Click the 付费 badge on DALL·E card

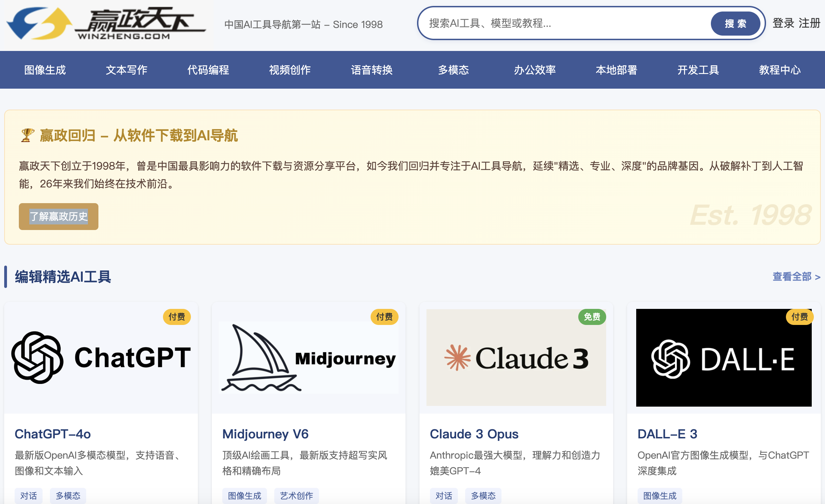tap(799, 317)
